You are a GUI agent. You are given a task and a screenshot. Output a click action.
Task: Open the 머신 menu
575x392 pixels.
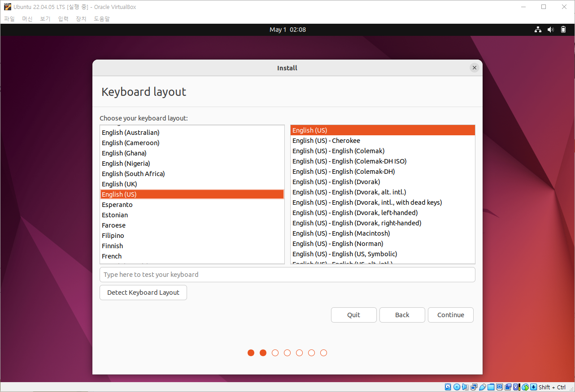click(x=27, y=19)
